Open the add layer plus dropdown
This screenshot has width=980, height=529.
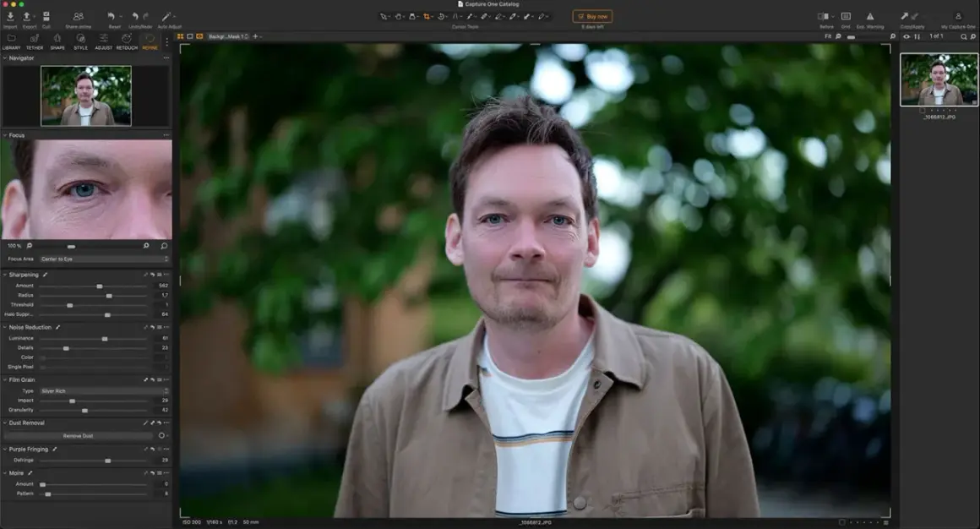[256, 36]
